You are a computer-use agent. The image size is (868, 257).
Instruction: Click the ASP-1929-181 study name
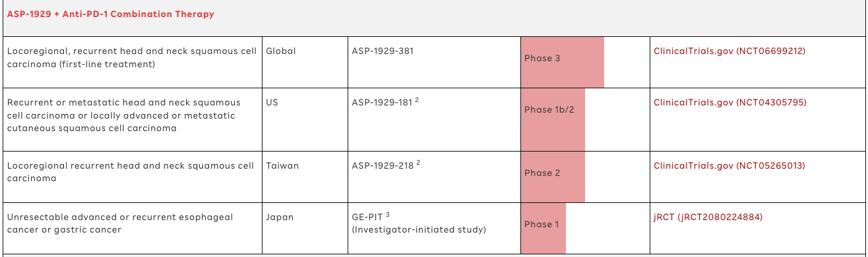(382, 102)
